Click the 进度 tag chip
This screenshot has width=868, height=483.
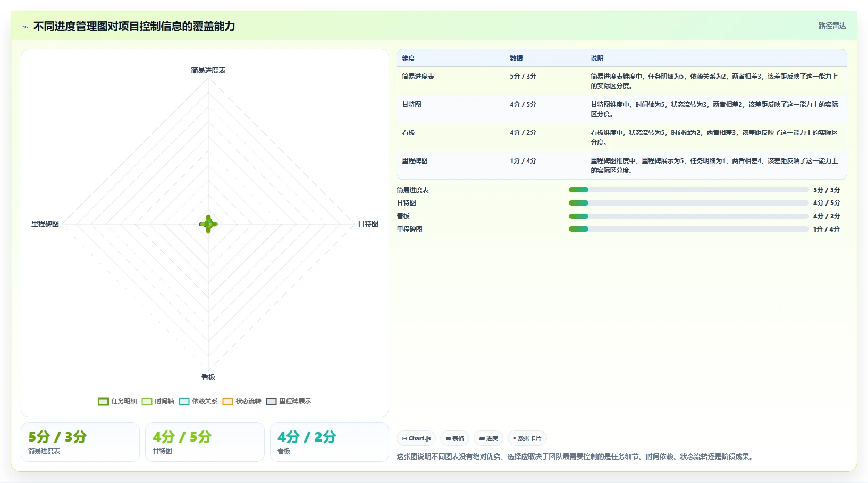(x=488, y=438)
